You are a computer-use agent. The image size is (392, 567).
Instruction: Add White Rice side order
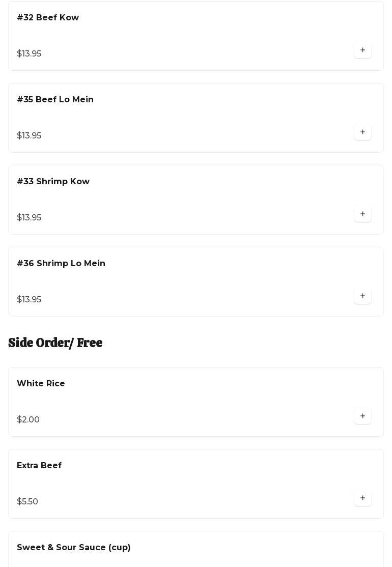point(362,416)
